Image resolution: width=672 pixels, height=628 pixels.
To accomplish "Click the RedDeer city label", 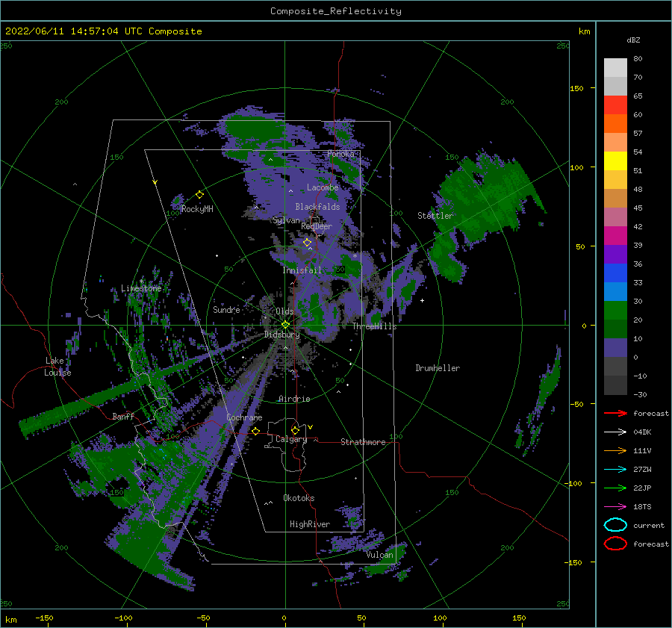I will click(x=317, y=226).
